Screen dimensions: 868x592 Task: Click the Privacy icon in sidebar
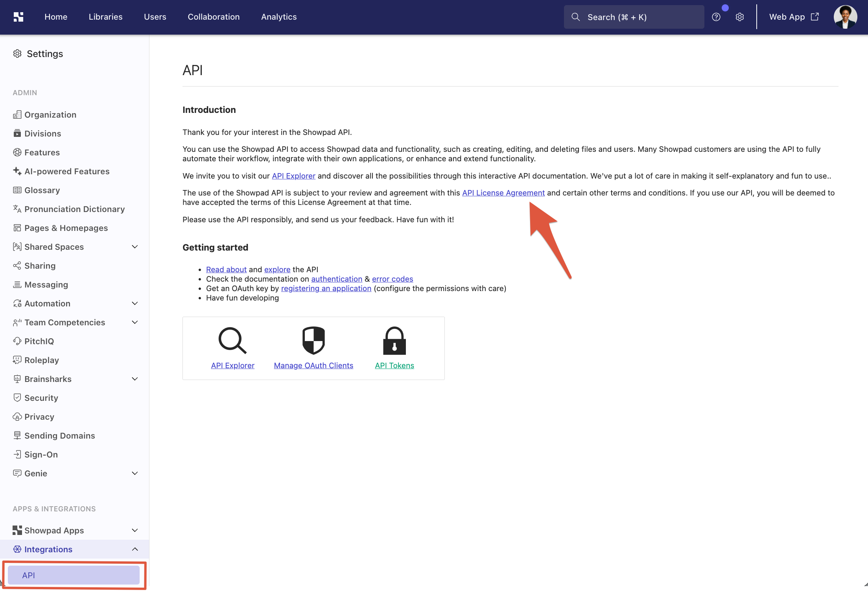tap(17, 417)
